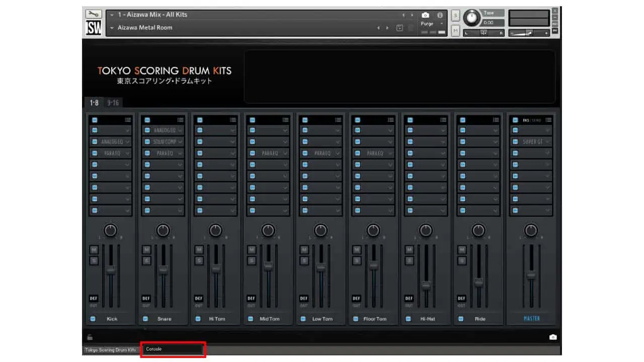This screenshot has height=362, width=644.
Task: Click the Tune value field showing 0.00
Action: coord(493,23)
